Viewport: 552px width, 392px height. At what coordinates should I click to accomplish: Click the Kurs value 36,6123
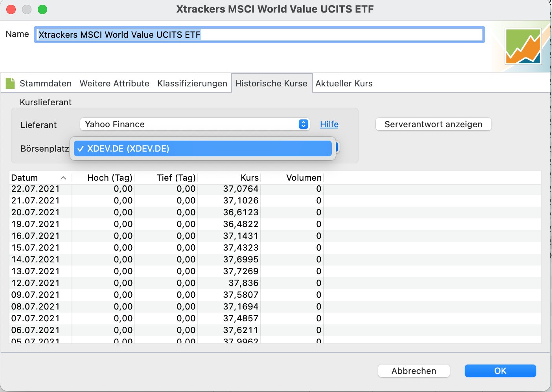point(241,212)
